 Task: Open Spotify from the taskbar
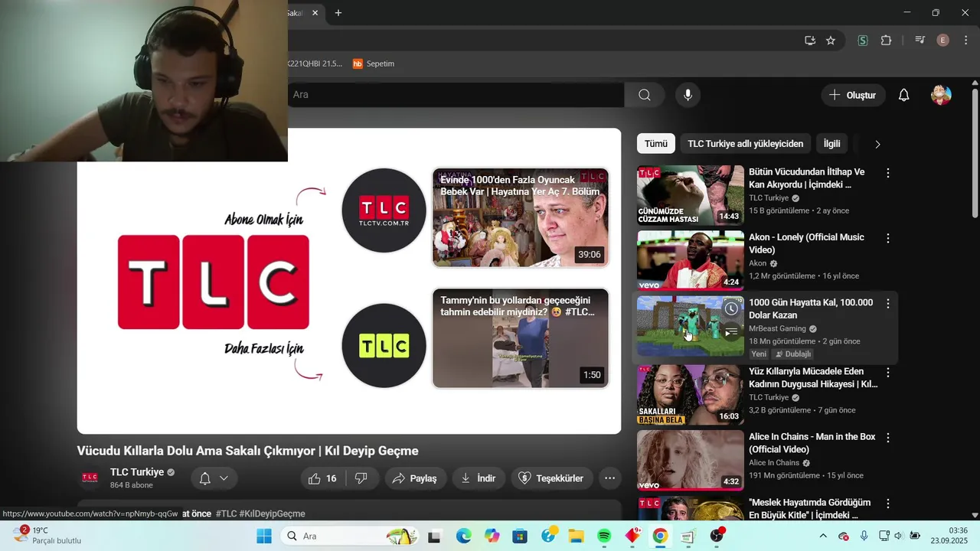(x=604, y=536)
